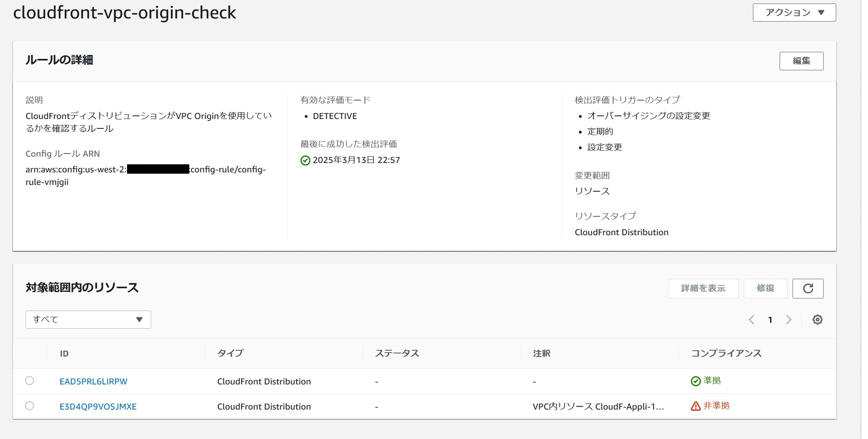Click the red 非準拠 warning icon
This screenshot has width=868, height=439.
click(x=695, y=406)
